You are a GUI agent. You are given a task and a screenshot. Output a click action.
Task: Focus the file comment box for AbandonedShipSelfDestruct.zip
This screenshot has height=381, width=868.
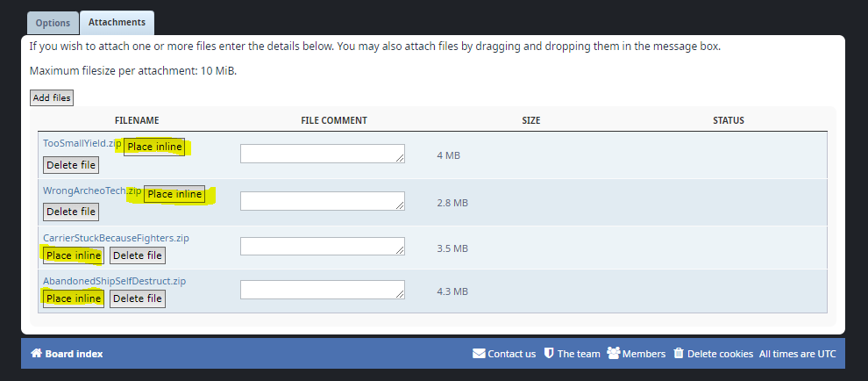[322, 290]
